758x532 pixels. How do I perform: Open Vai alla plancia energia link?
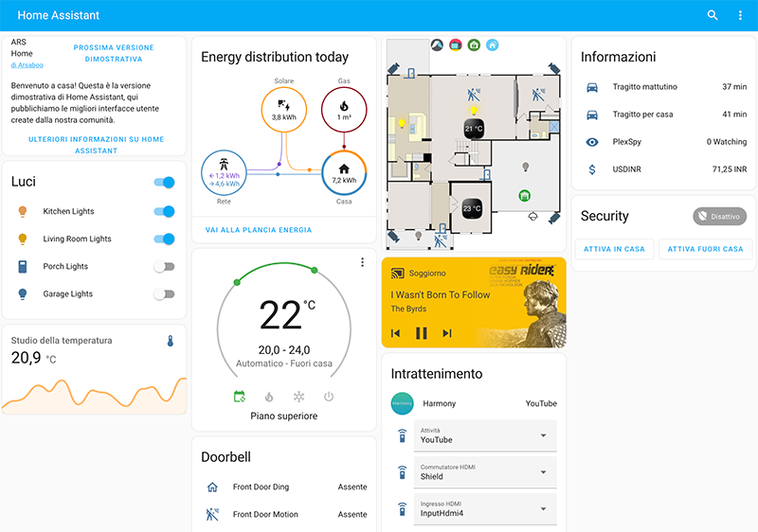pos(259,230)
